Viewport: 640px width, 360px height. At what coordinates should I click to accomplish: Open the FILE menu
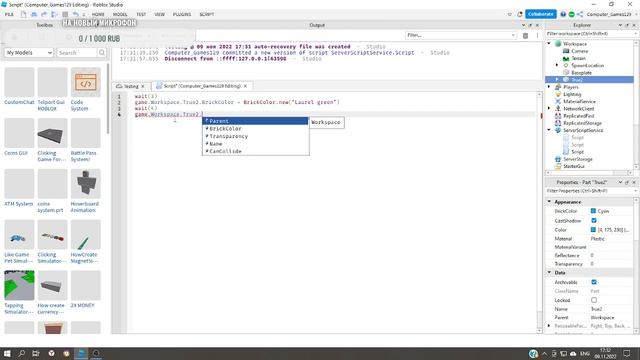[x=9, y=14]
